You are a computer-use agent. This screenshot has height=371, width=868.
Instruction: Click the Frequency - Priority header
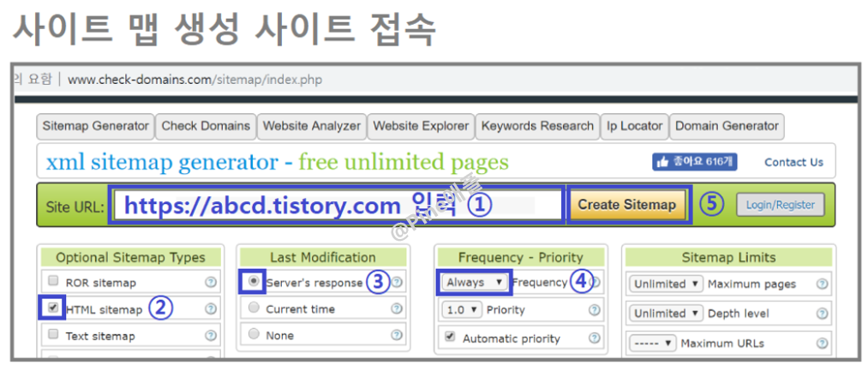[520, 258]
